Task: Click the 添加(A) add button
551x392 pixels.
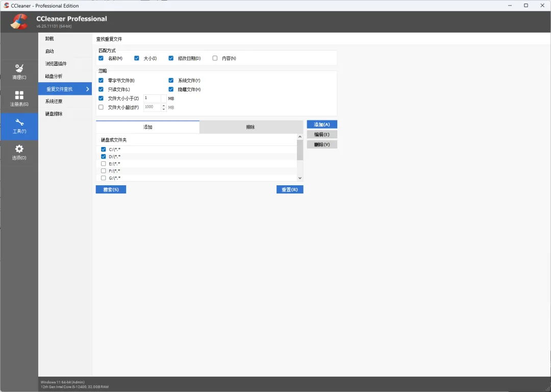Action: [x=322, y=125]
